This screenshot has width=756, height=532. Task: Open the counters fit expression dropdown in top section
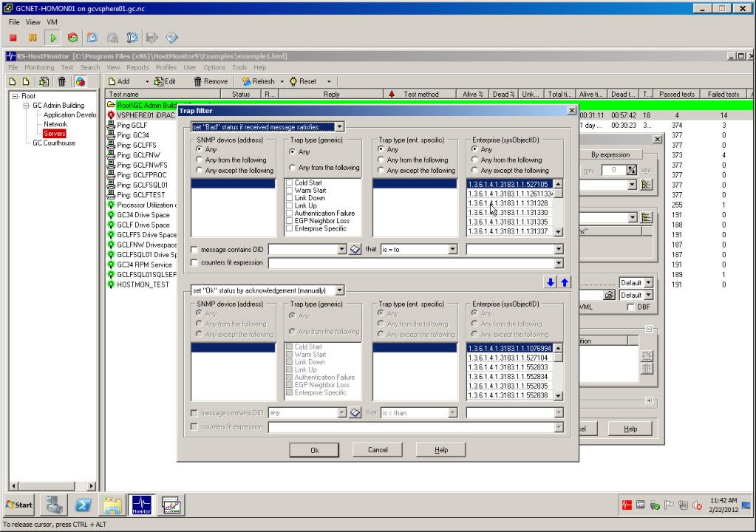(559, 263)
